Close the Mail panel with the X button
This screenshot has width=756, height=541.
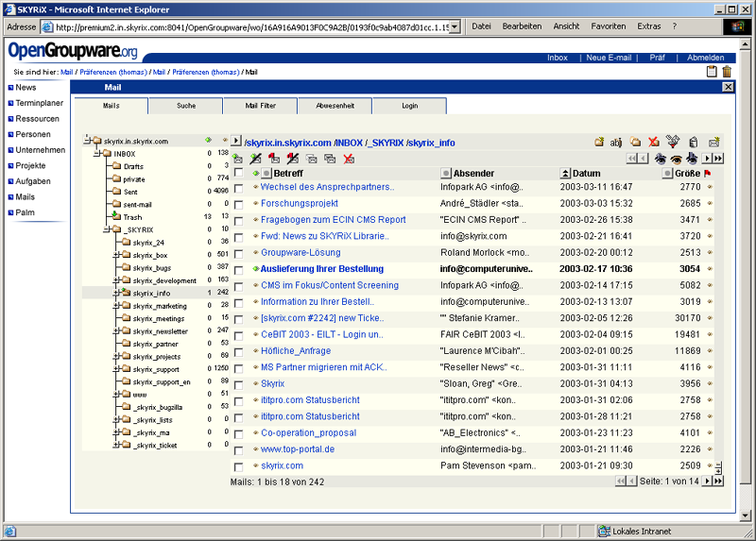728,87
